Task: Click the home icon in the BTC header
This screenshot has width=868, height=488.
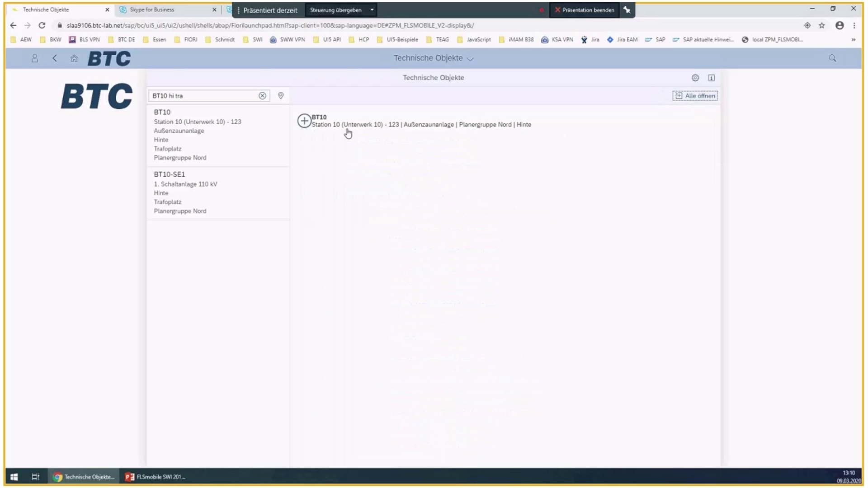Action: coord(74,58)
